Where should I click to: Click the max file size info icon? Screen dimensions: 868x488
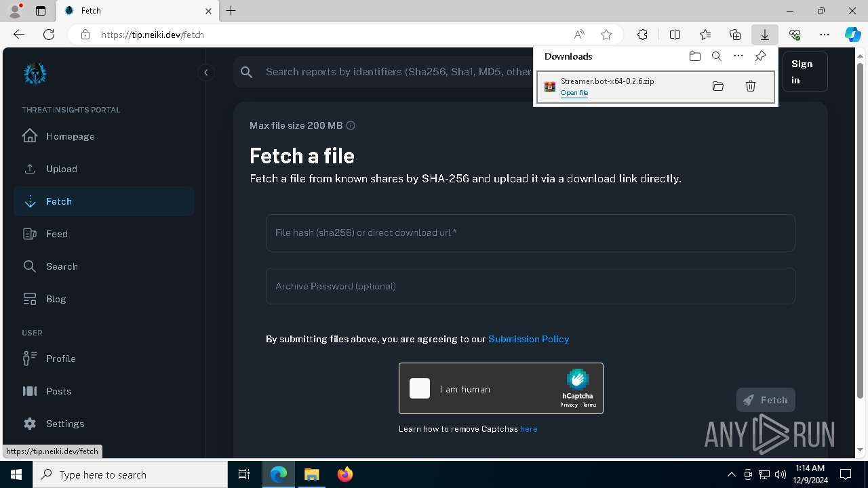(351, 125)
